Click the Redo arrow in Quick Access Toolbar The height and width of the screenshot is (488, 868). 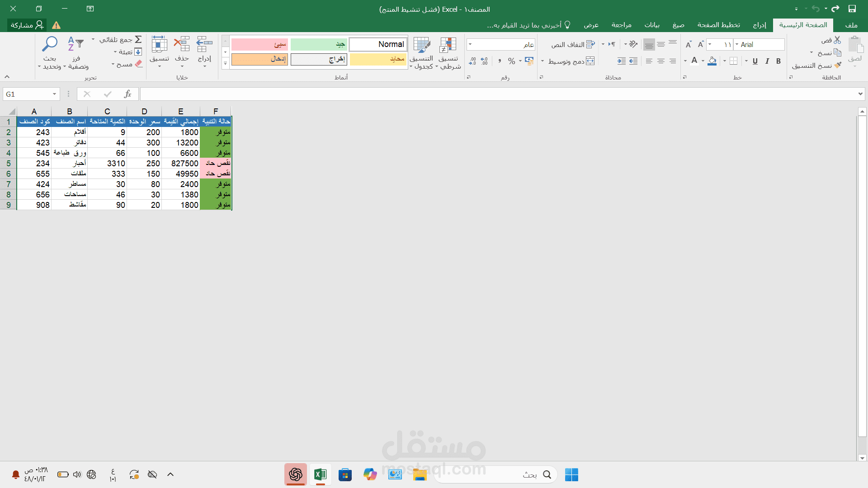tap(835, 9)
